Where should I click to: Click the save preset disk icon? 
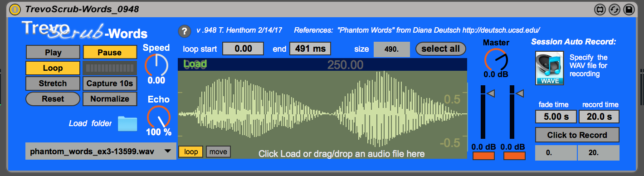click(x=629, y=9)
